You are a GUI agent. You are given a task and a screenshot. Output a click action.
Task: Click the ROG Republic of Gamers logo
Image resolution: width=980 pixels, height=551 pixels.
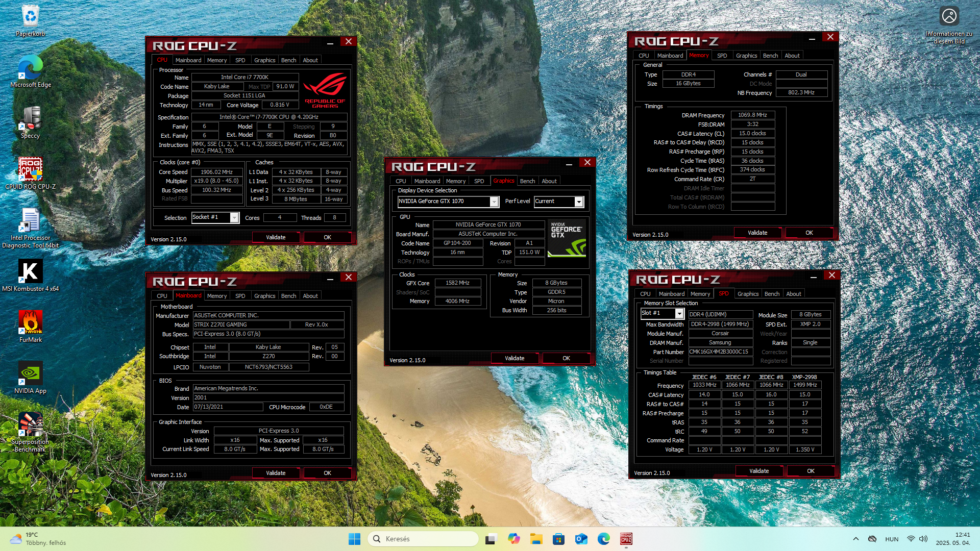click(x=325, y=91)
